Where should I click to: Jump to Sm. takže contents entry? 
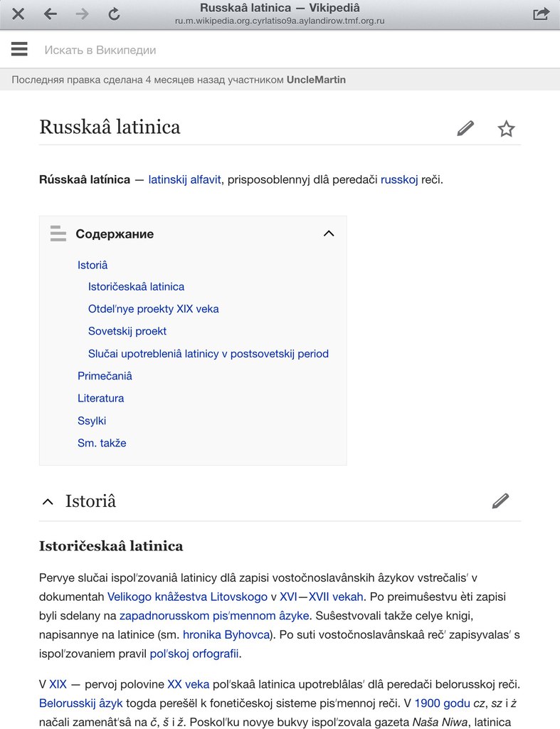point(102,443)
